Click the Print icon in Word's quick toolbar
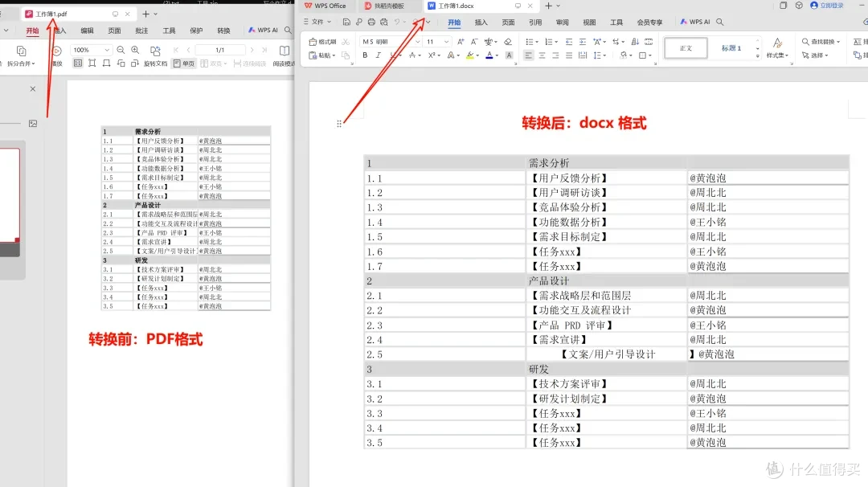This screenshot has height=487, width=868. (371, 23)
